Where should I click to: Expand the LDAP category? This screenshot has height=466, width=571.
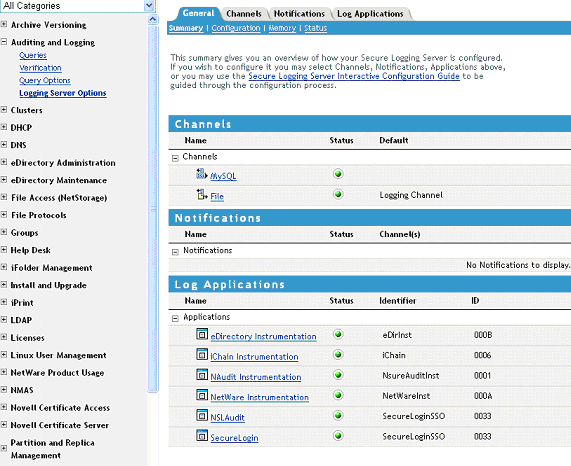pyautogui.click(x=4, y=320)
